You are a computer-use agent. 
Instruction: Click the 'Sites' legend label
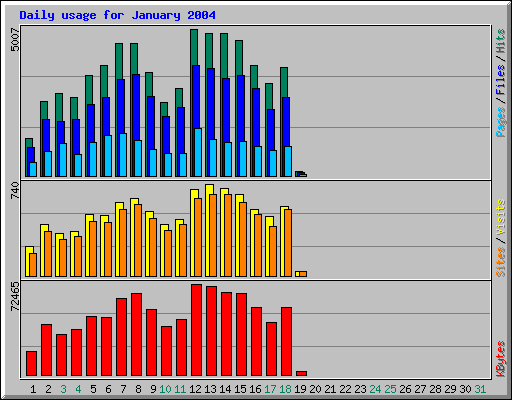501,262
